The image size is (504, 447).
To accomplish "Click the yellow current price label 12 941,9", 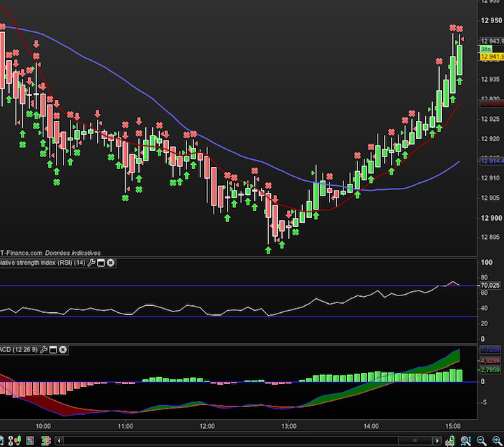I will (492, 57).
